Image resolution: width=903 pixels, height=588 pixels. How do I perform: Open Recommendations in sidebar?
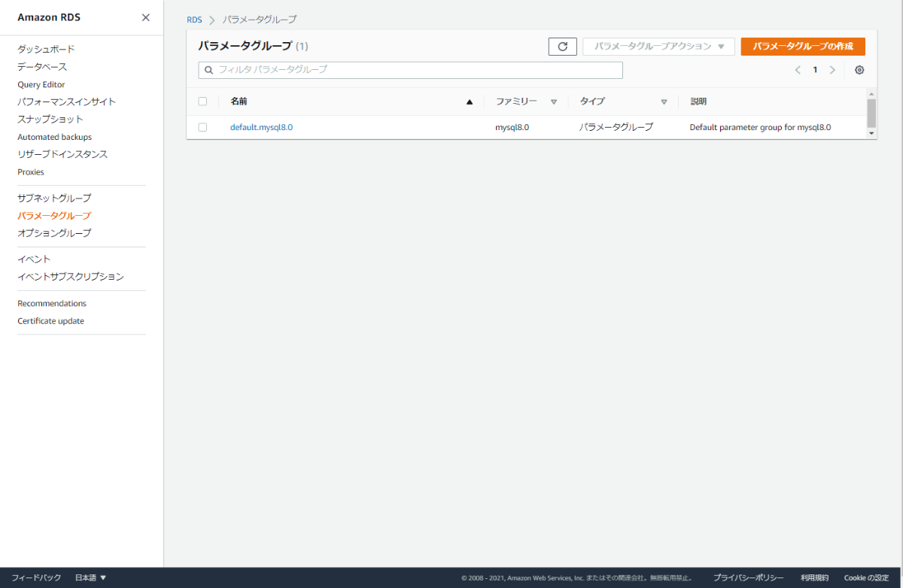(x=52, y=304)
